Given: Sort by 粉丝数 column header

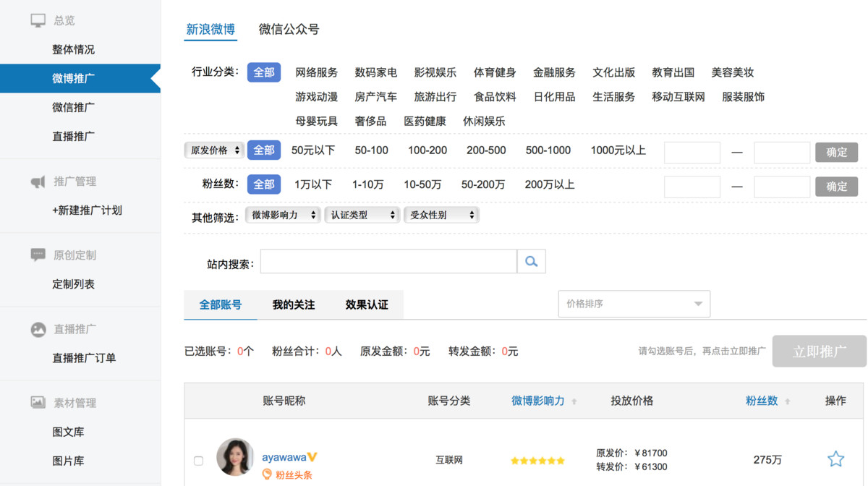Looking at the screenshot, I should [x=762, y=401].
